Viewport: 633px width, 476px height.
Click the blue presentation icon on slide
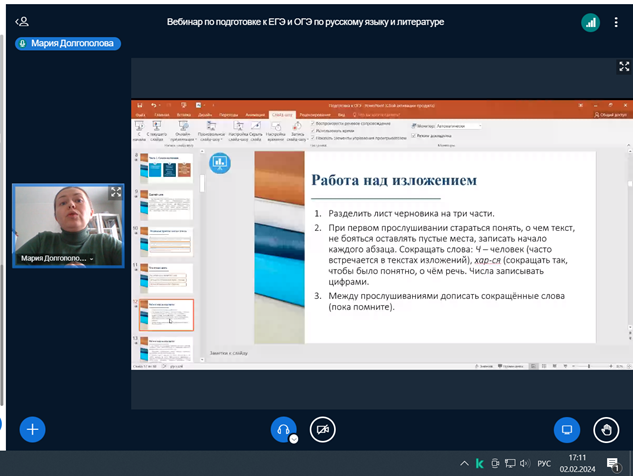(219, 163)
